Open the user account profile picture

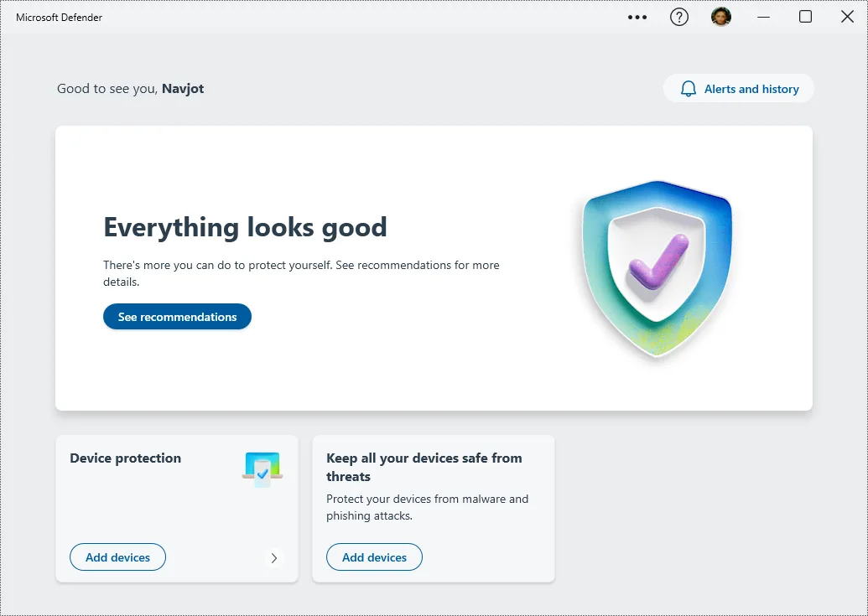pos(721,17)
